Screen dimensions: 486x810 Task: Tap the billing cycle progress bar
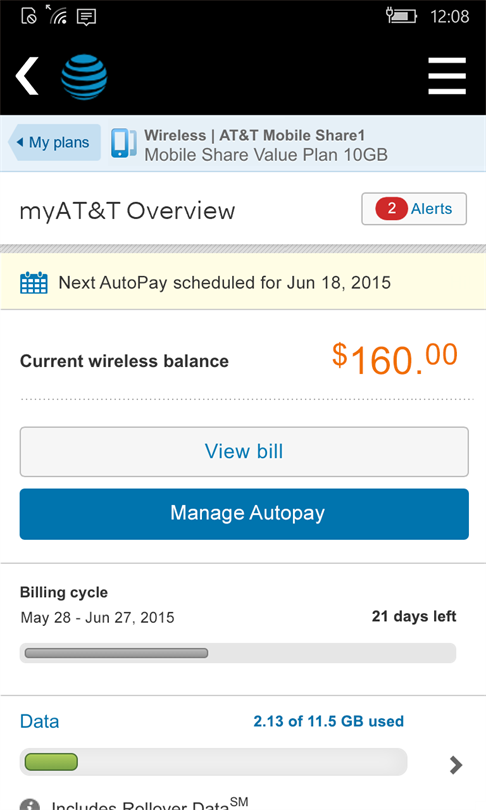[238, 653]
